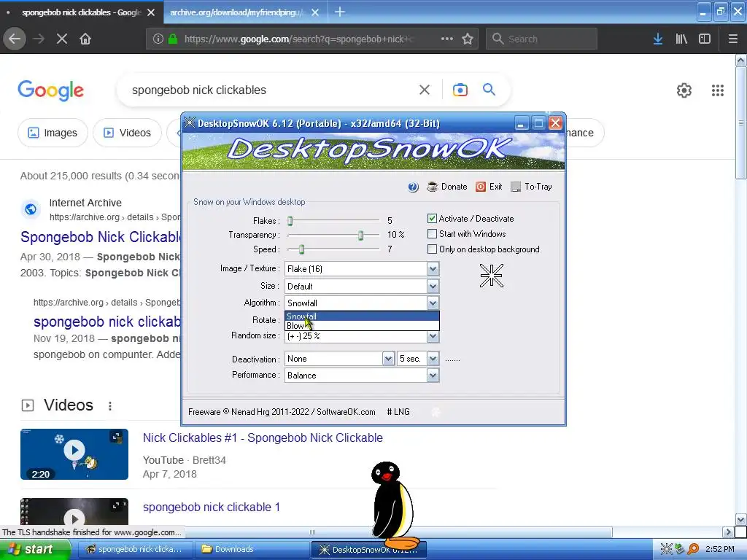
Task: Open the Spongebob Nick Clickable result link
Action: coord(101,237)
